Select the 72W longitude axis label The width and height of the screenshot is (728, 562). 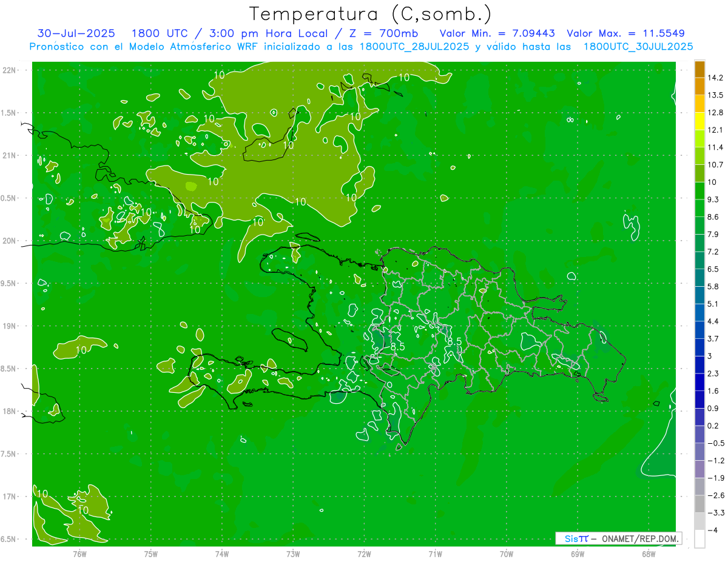click(x=364, y=554)
